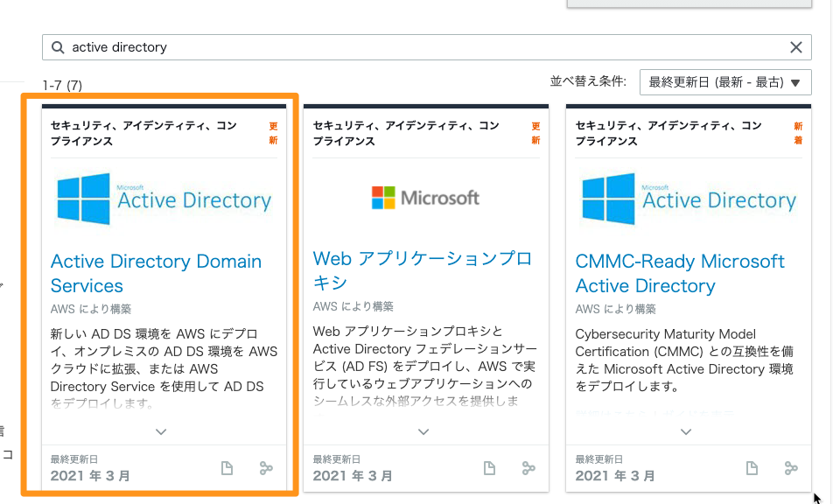
Task: Click 新着 badge on CMMC-Ready card
Action: point(798,133)
